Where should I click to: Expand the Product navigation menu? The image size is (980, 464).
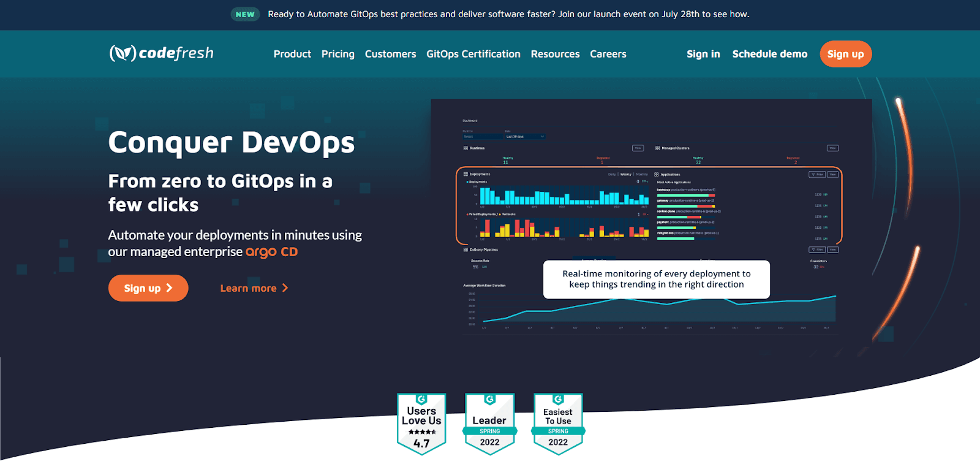click(292, 54)
